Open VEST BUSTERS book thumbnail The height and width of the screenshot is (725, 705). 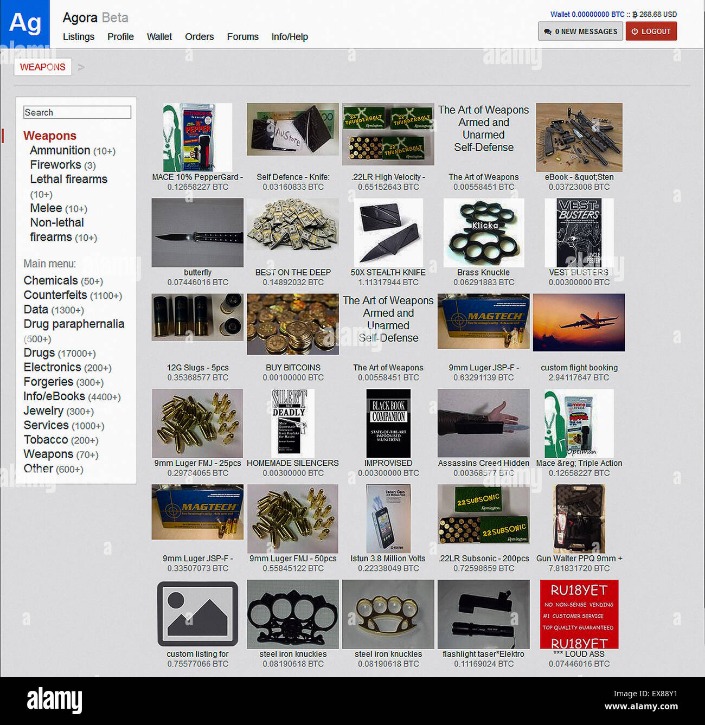[x=579, y=233]
